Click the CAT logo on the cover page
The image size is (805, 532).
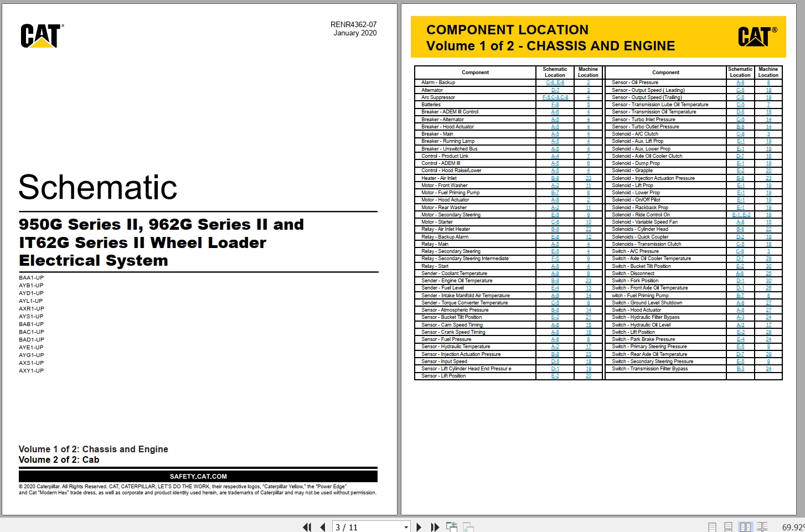click(42, 35)
